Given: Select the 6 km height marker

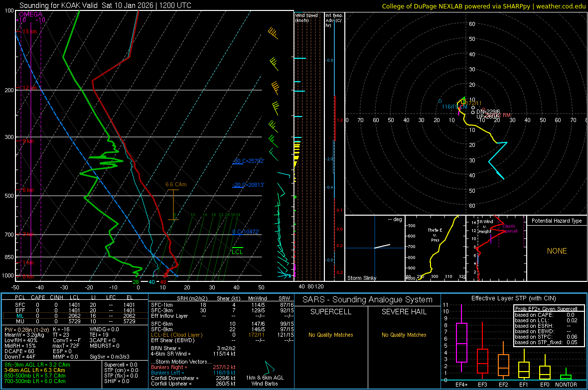Looking at the screenshot, I should (x=28, y=190).
